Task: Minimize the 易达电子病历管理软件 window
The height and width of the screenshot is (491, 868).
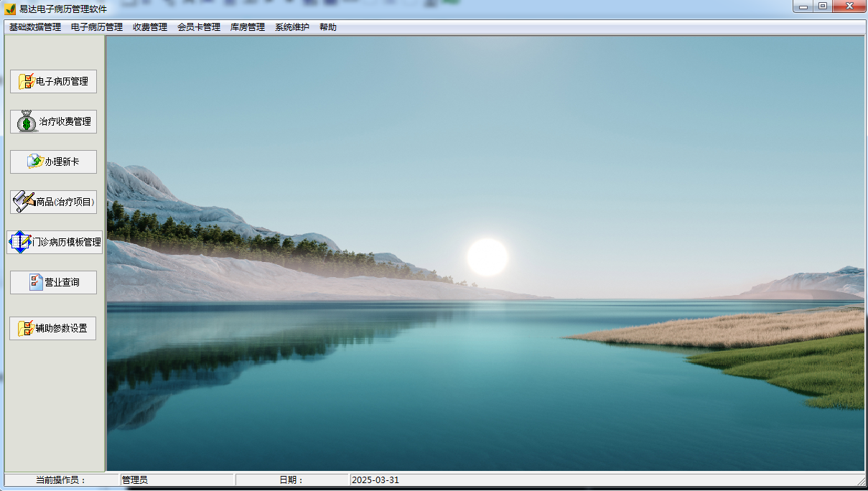Action: point(803,6)
